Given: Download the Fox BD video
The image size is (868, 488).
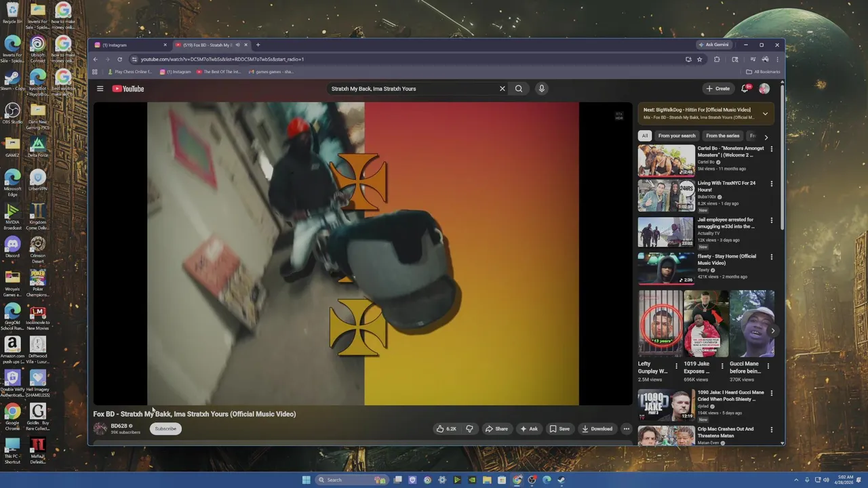Looking at the screenshot, I should pos(597,428).
